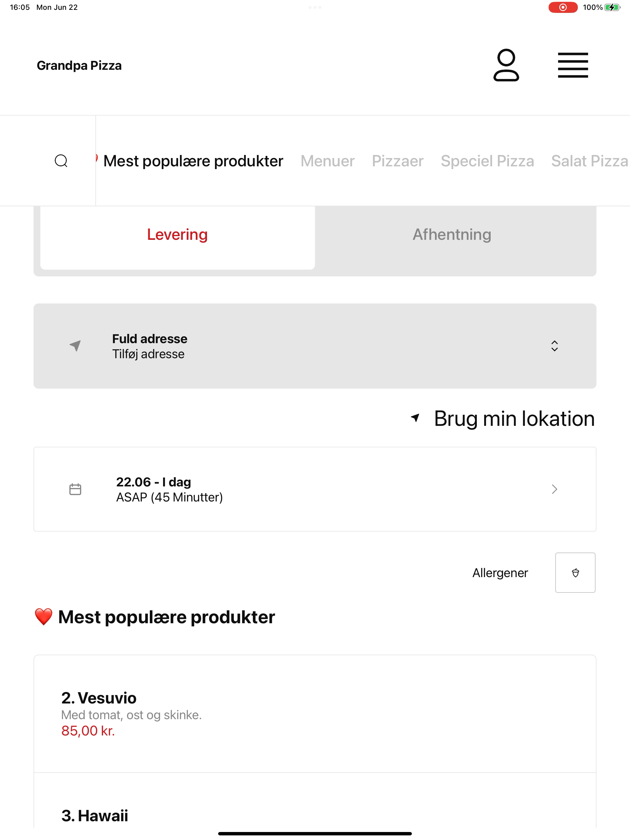Click the Grandpa Pizza title
This screenshot has height=840, width=630.
tap(79, 65)
